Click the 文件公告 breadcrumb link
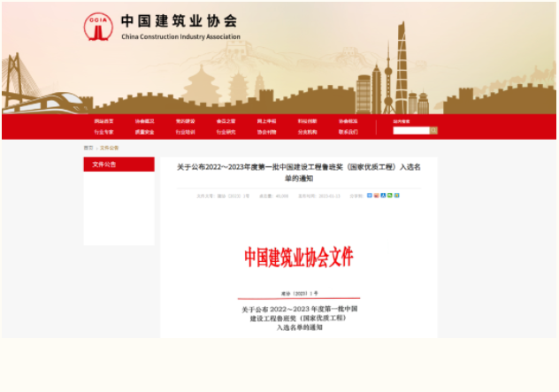Screen dimensions: 559x392 pos(109,148)
